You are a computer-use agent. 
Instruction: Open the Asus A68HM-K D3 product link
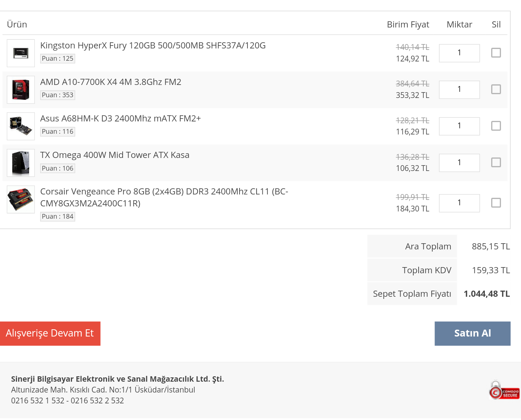point(120,119)
